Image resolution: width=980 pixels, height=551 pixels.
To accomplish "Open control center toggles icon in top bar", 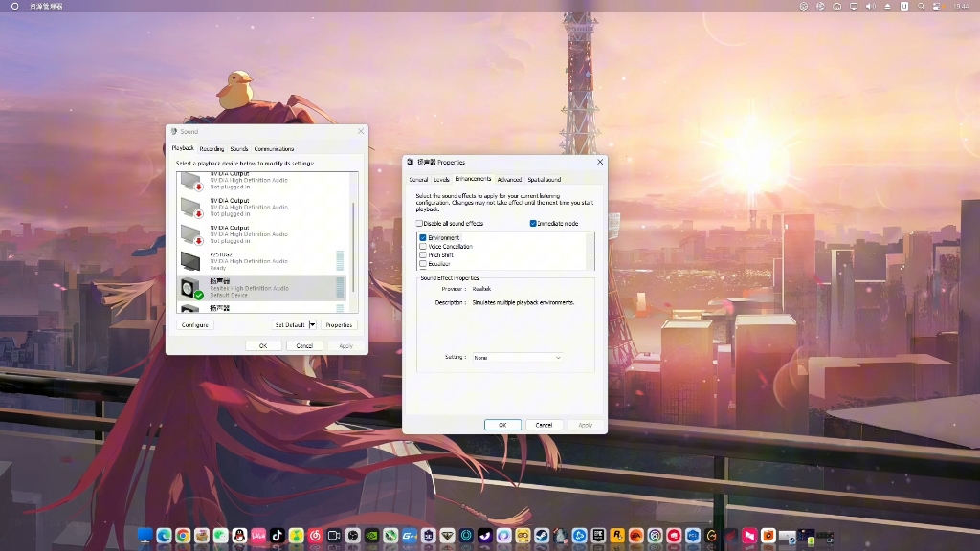I will coord(937,7).
